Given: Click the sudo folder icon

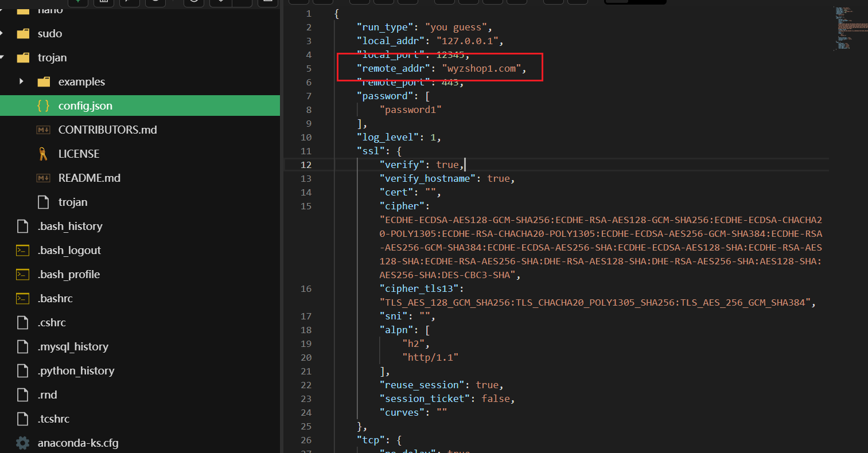Looking at the screenshot, I should [23, 34].
